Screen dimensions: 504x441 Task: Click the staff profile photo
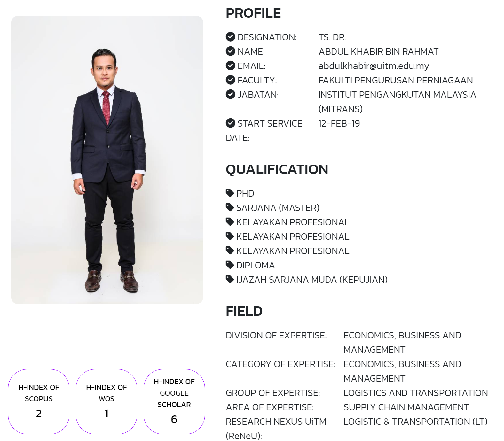[x=107, y=160]
